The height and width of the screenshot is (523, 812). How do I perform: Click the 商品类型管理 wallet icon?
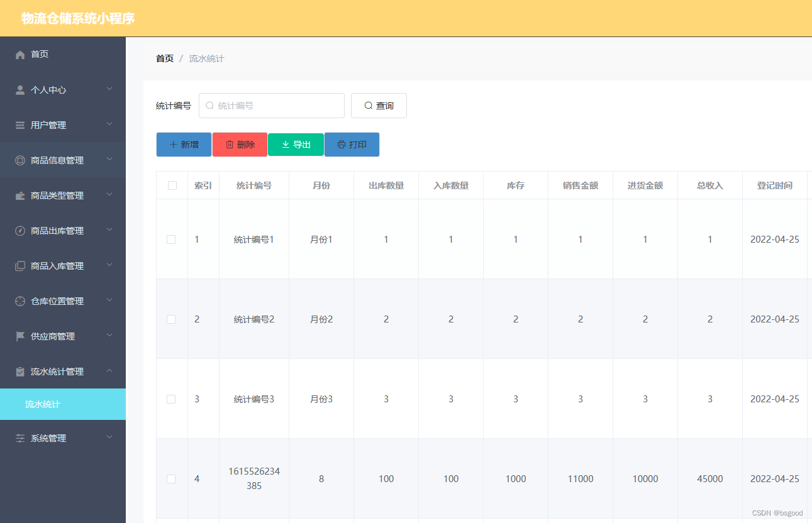point(20,195)
